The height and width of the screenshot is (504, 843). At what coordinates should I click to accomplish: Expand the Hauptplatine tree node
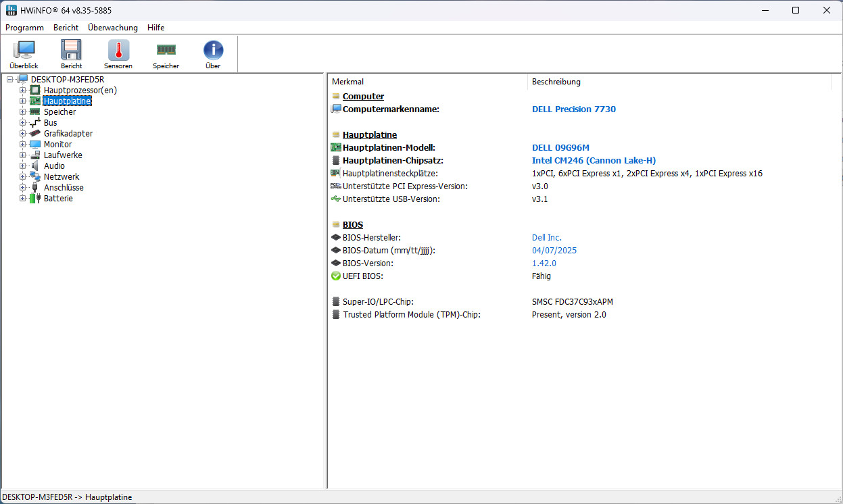click(x=23, y=101)
